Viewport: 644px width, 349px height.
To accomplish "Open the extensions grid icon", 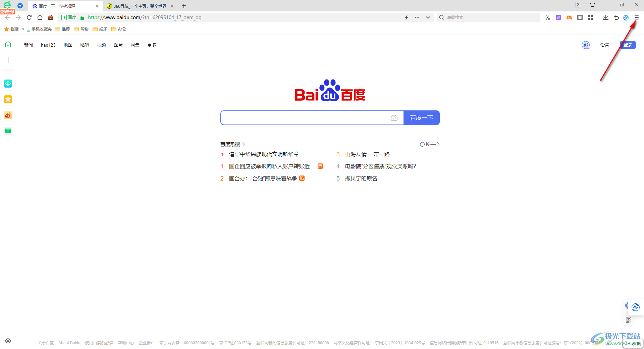I will click(x=591, y=17).
